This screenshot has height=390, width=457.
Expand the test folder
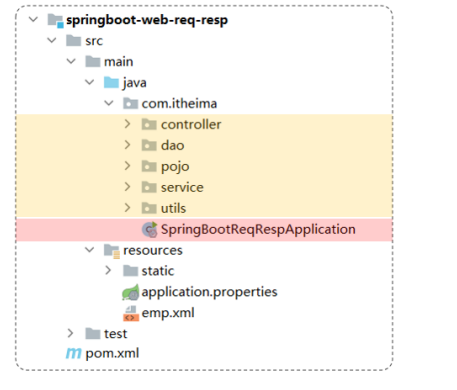click(70, 333)
